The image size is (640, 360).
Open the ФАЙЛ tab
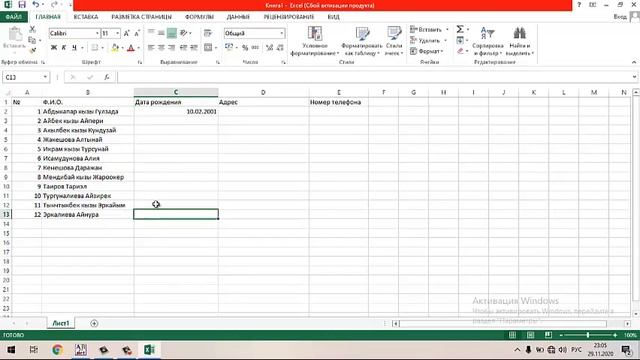pos(13,17)
